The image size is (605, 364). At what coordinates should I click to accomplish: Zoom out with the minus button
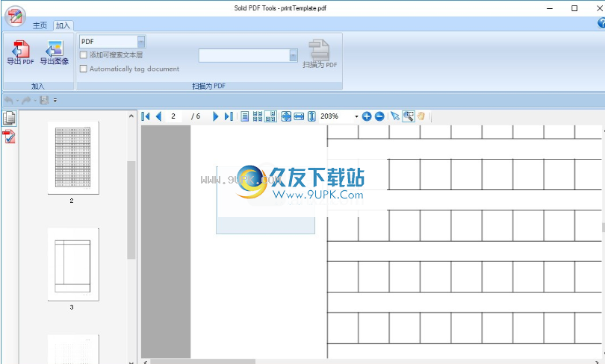coord(379,116)
